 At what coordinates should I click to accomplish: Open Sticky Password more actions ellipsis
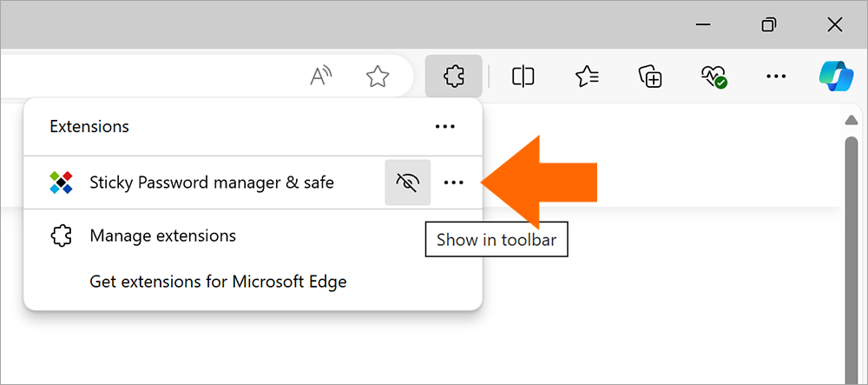(454, 183)
